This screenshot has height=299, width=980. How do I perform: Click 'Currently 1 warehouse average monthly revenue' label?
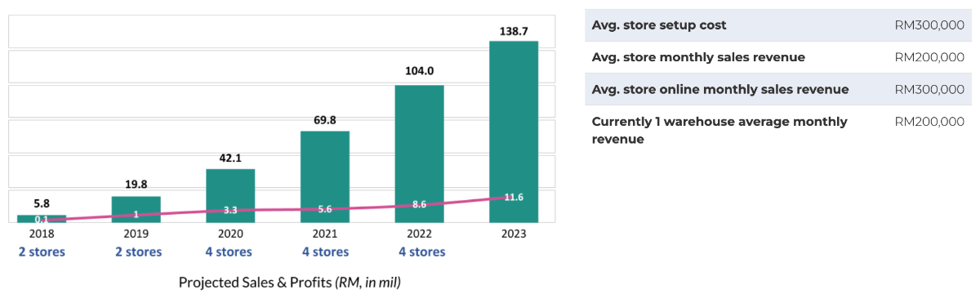click(x=719, y=130)
